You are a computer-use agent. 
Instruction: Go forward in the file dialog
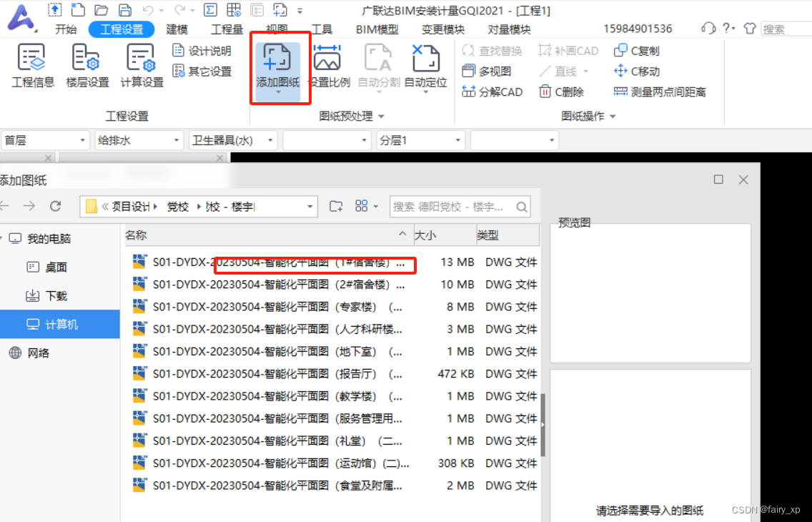coord(29,206)
